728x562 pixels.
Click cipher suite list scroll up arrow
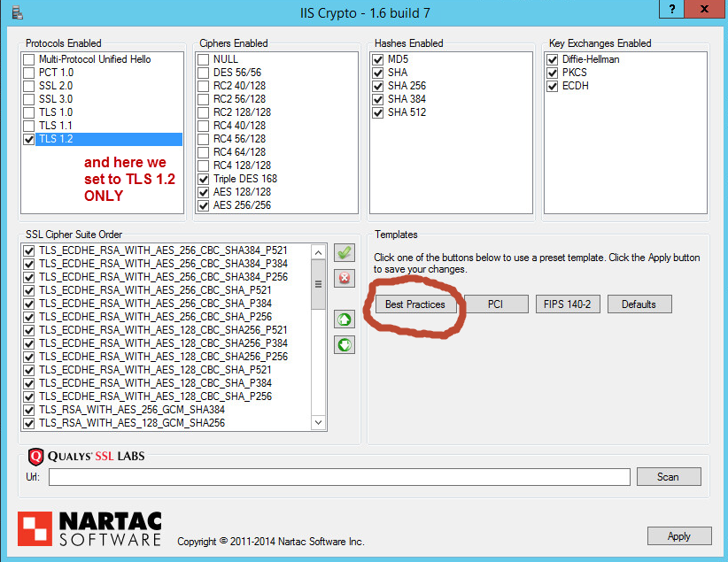click(318, 252)
